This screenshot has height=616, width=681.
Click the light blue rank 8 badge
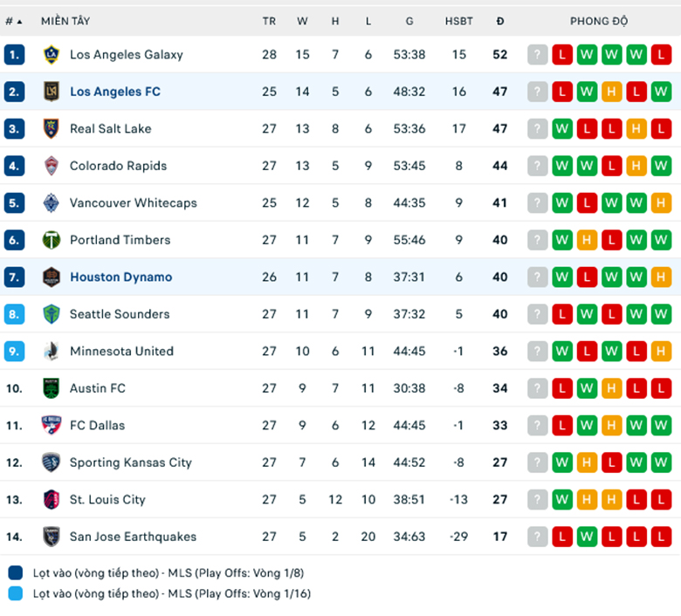tap(14, 314)
